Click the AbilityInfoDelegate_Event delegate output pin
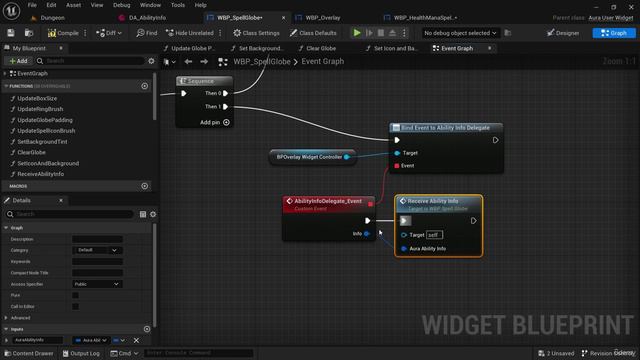Image resolution: width=640 pixels, height=360 pixels. pyautogui.click(x=370, y=204)
